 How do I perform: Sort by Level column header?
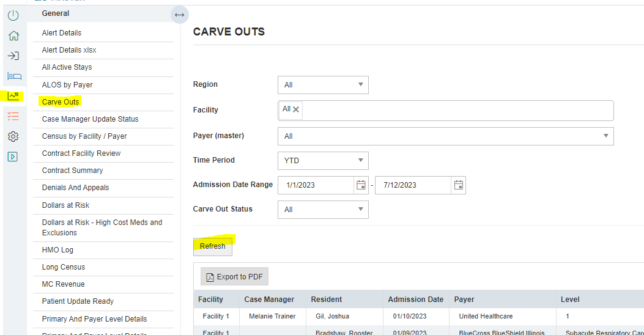(x=570, y=300)
